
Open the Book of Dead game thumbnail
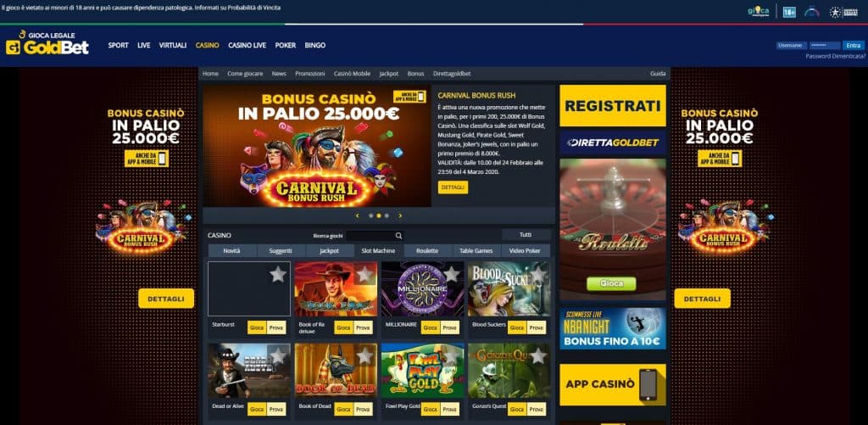pyautogui.click(x=336, y=371)
